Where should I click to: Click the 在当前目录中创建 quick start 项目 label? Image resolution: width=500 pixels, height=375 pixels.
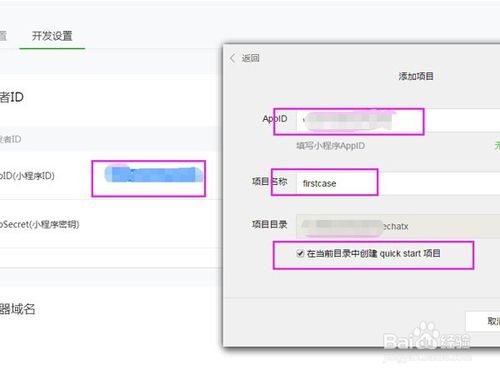point(374,254)
